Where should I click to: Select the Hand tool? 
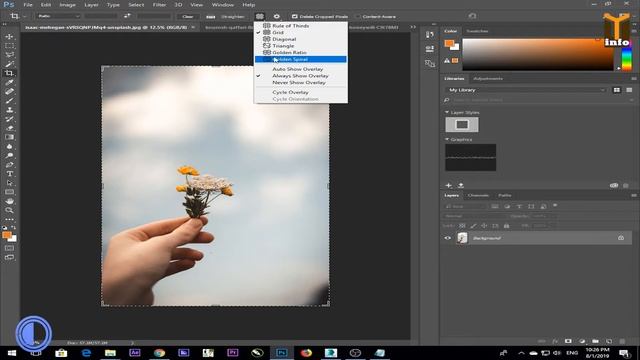[9, 201]
